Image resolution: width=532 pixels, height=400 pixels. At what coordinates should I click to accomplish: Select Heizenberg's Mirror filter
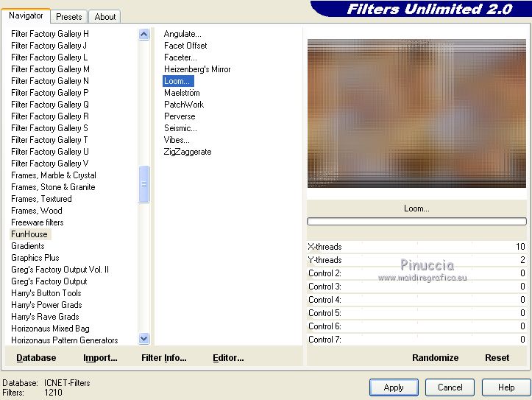tap(197, 69)
